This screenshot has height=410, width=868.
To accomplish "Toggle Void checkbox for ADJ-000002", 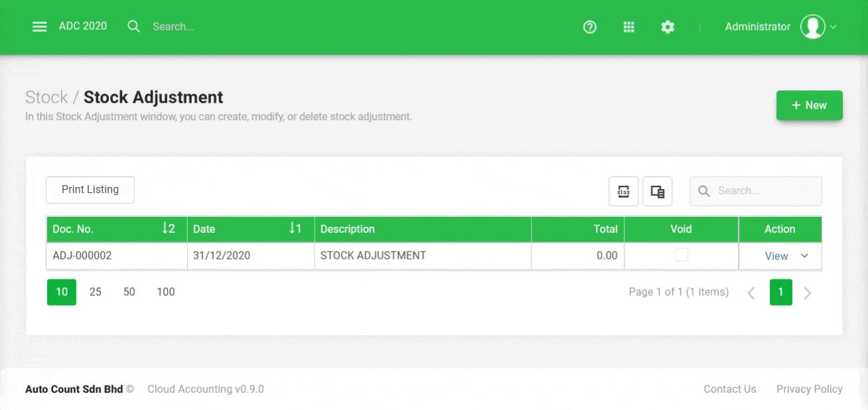I will (682, 255).
